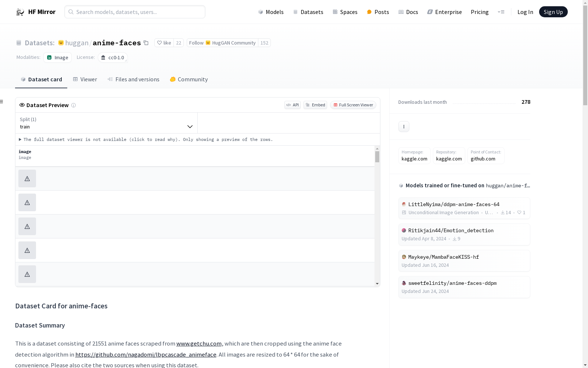
Task: Expand the viewer not available notice
Action: (x=146, y=139)
